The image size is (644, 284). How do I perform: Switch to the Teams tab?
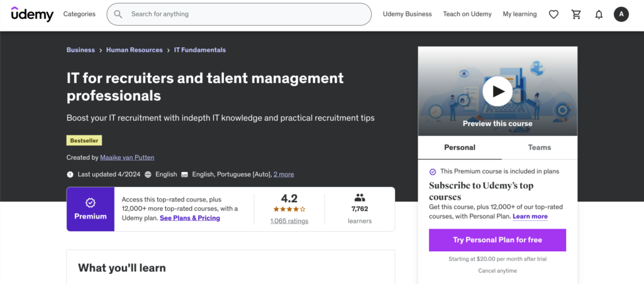coord(539,147)
